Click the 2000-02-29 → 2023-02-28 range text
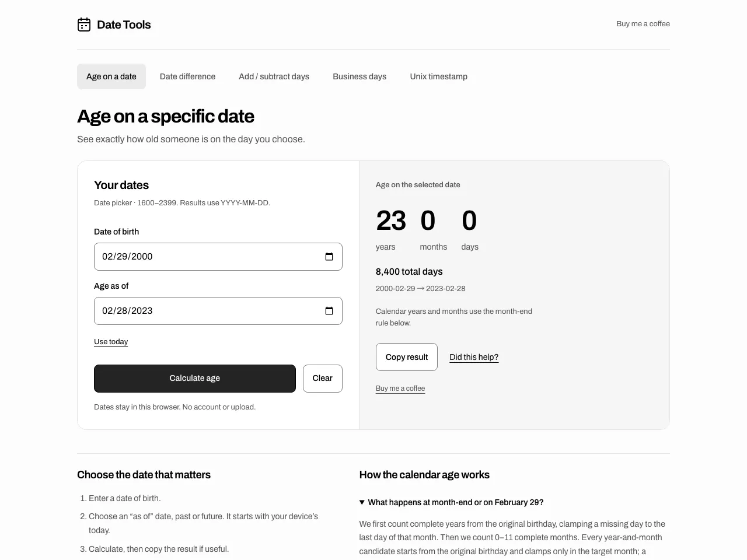The height and width of the screenshot is (560, 747). click(x=420, y=289)
